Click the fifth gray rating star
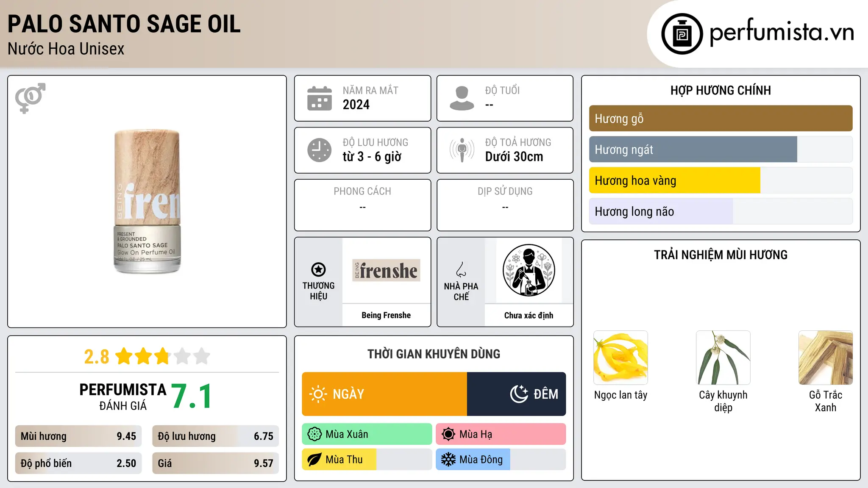Viewport: 868px width, 488px height. [202, 356]
